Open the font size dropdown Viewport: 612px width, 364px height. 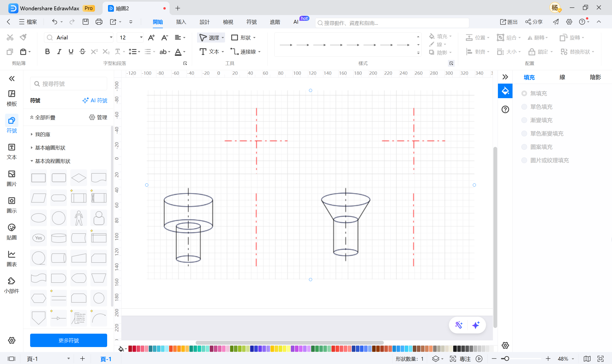pyautogui.click(x=141, y=37)
